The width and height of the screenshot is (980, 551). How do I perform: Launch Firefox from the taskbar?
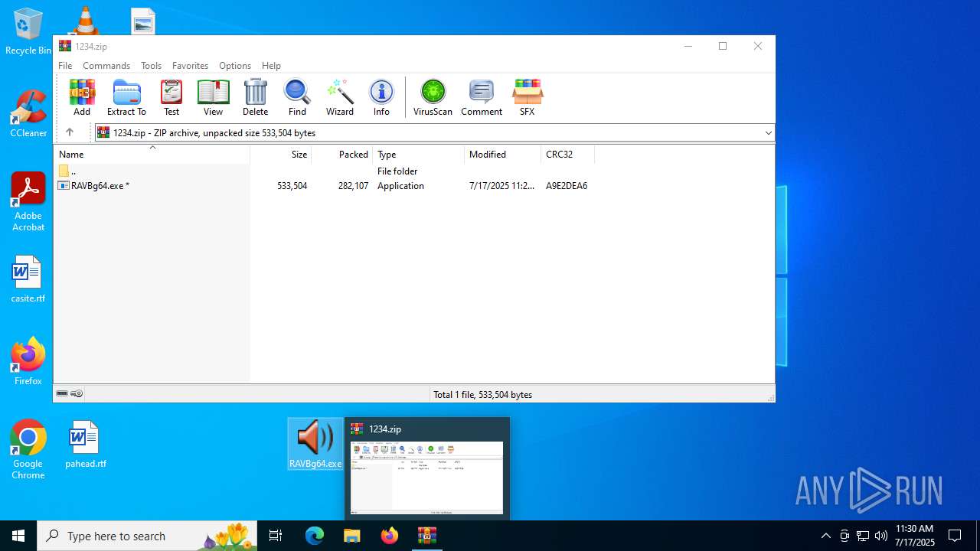point(390,536)
